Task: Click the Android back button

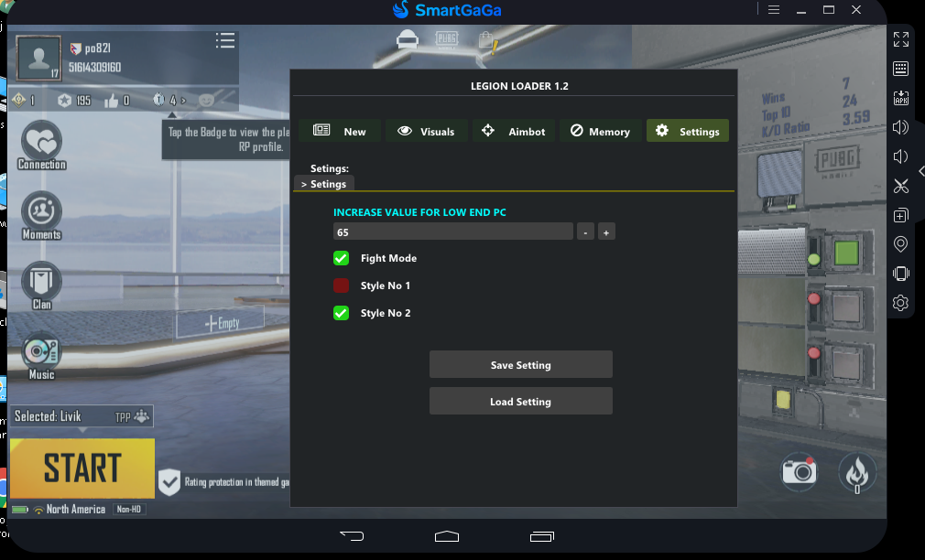Action: [353, 536]
